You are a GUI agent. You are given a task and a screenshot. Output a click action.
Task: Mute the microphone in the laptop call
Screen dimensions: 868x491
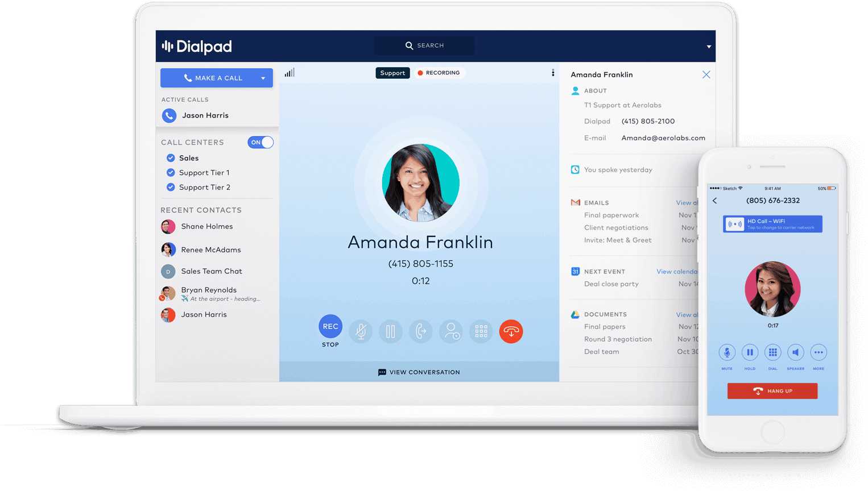tap(361, 331)
